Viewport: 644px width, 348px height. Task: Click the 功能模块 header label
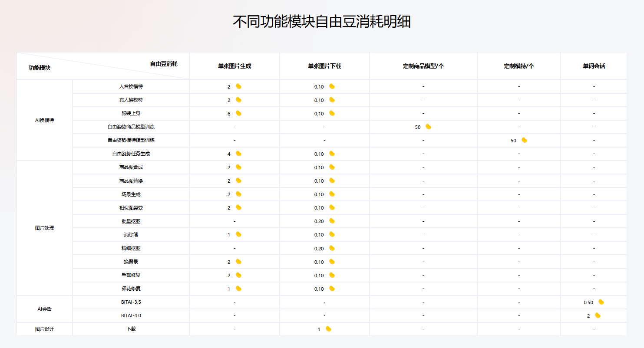pyautogui.click(x=40, y=68)
